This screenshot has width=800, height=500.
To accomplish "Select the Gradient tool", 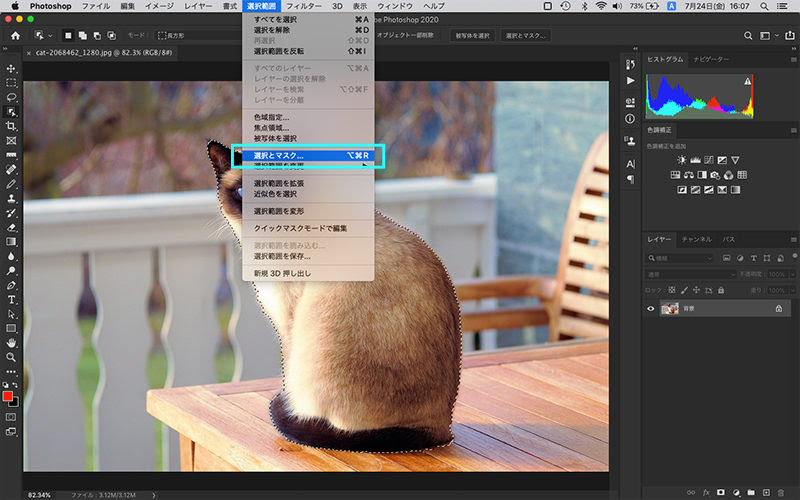I will (11, 241).
